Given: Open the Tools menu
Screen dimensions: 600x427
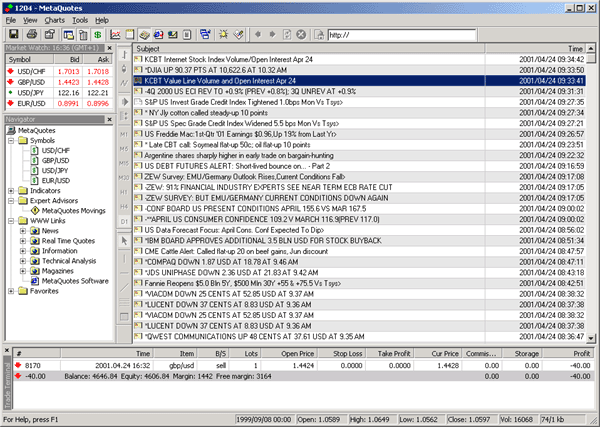Looking at the screenshot, I should click(80, 20).
